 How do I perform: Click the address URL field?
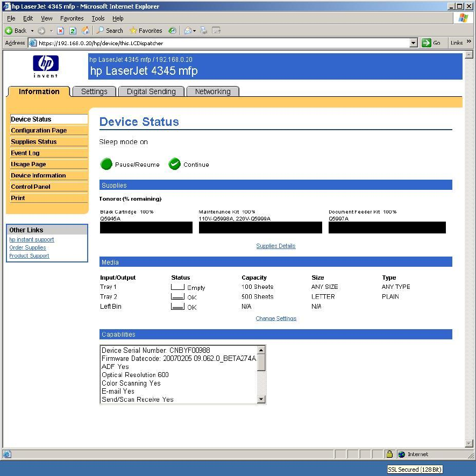(223, 43)
